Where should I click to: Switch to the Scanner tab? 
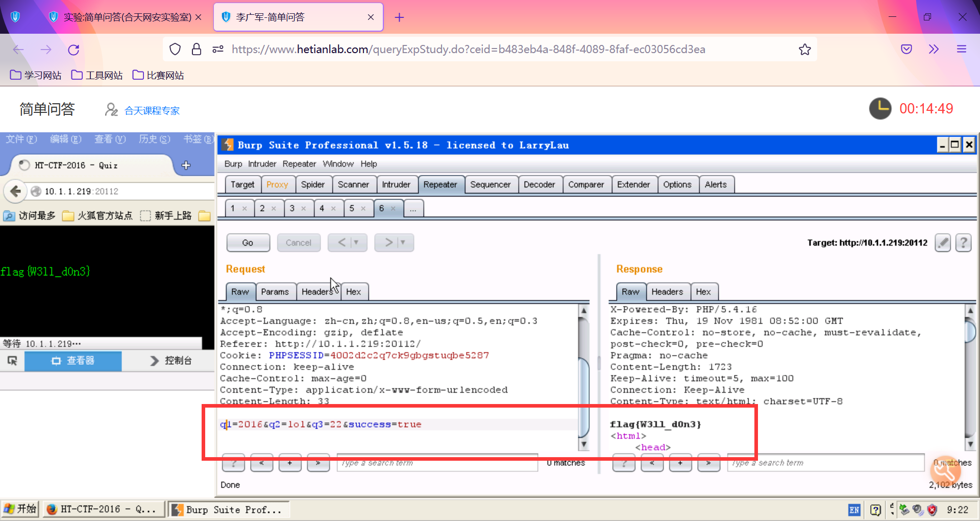pyautogui.click(x=353, y=185)
